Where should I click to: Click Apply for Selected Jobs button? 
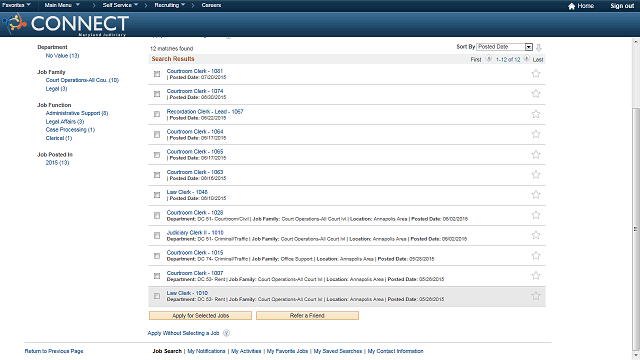pos(200,316)
